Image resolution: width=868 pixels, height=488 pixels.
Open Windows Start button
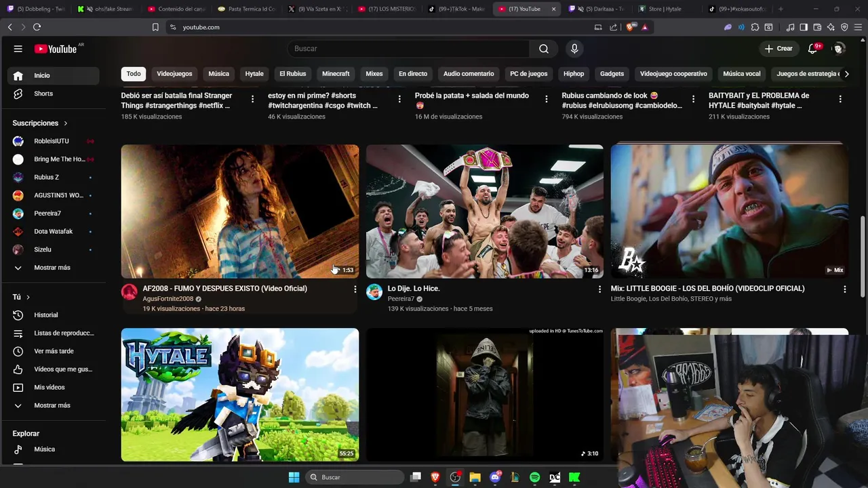[x=294, y=477]
